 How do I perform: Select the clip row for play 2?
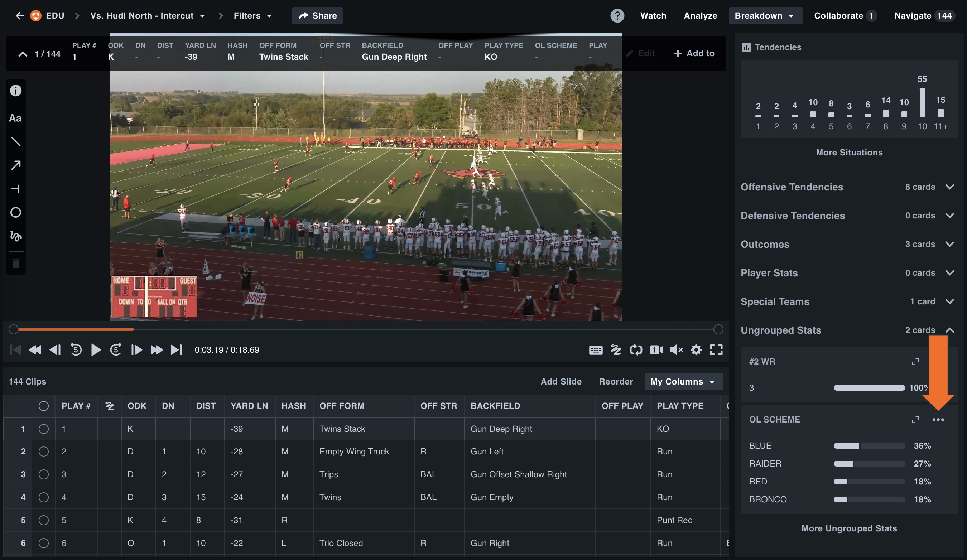pyautogui.click(x=44, y=452)
